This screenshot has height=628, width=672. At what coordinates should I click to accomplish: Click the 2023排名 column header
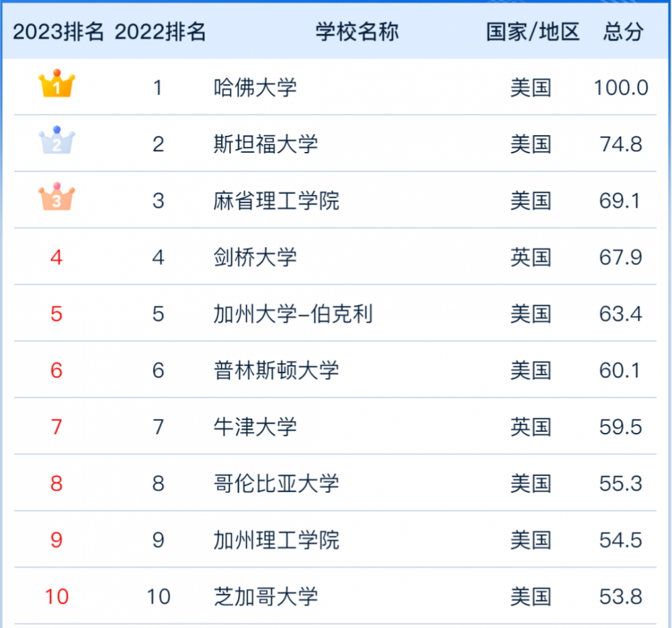[58, 32]
